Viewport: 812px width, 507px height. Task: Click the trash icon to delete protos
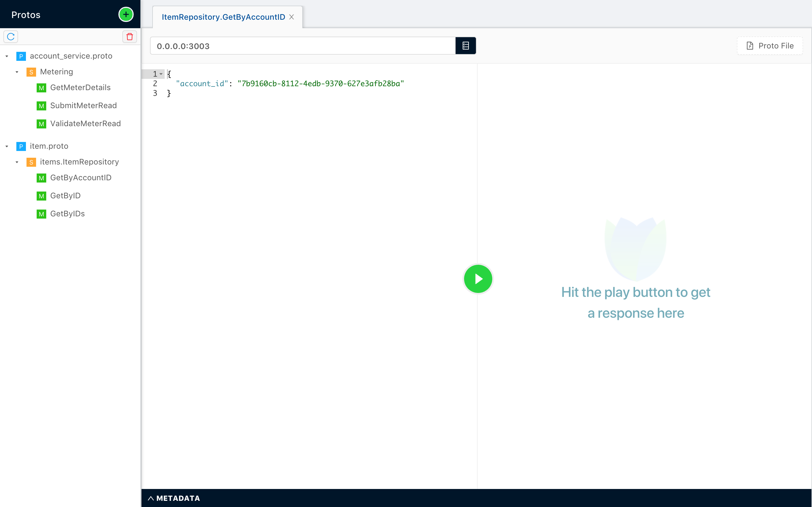pyautogui.click(x=129, y=37)
